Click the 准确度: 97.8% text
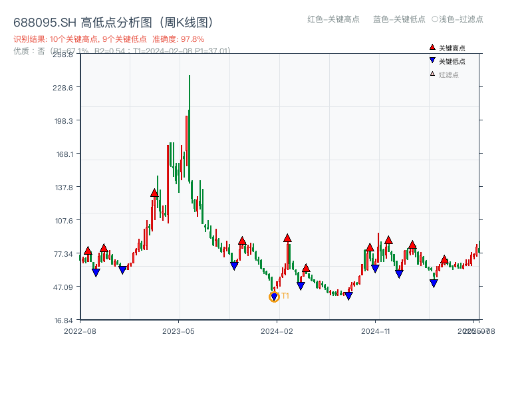Screen dimensions: 532x399 (178, 39)
